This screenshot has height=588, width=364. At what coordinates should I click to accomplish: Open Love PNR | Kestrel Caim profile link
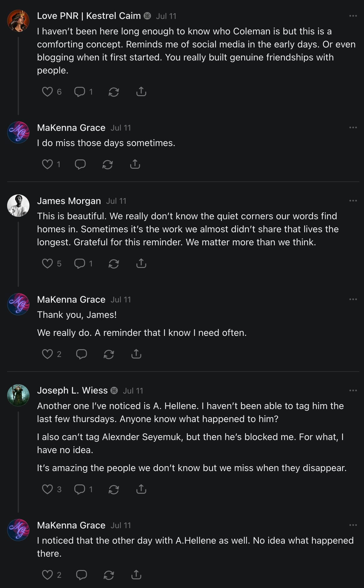point(89,16)
